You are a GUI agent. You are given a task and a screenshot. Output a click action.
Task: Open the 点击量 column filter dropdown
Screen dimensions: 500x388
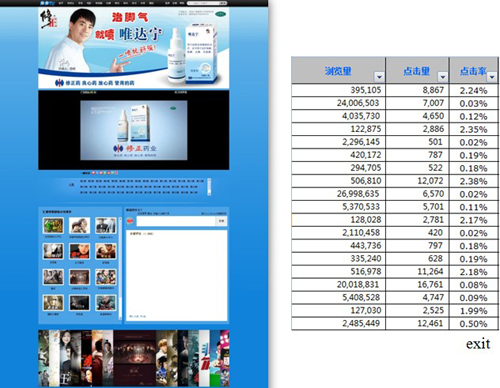coord(442,77)
